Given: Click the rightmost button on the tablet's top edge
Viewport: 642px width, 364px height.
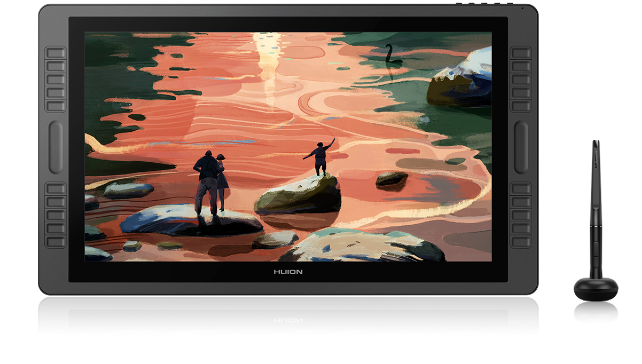Looking at the screenshot, I should pyautogui.click(x=511, y=4).
